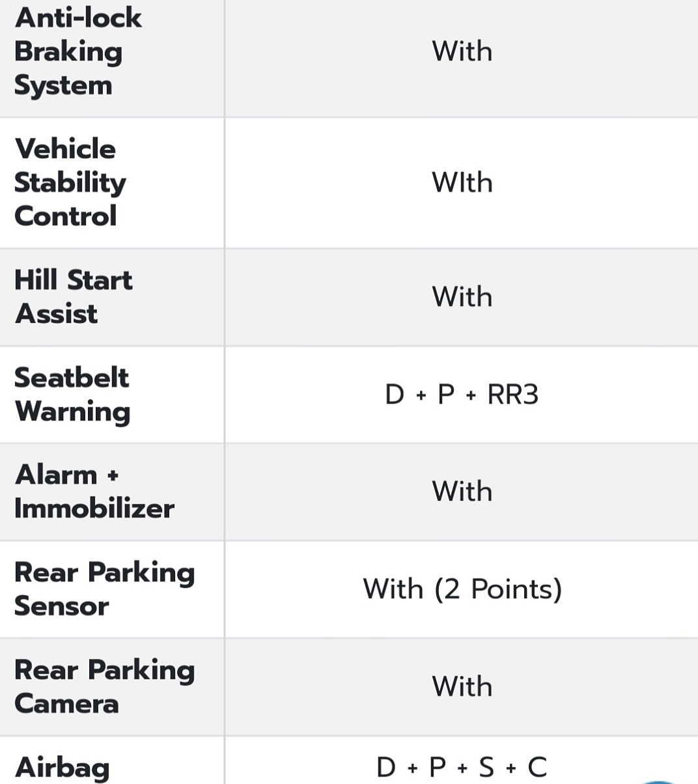This screenshot has height=784, width=698.
Task: Select the Hill Start Assist label
Action: coord(73,297)
